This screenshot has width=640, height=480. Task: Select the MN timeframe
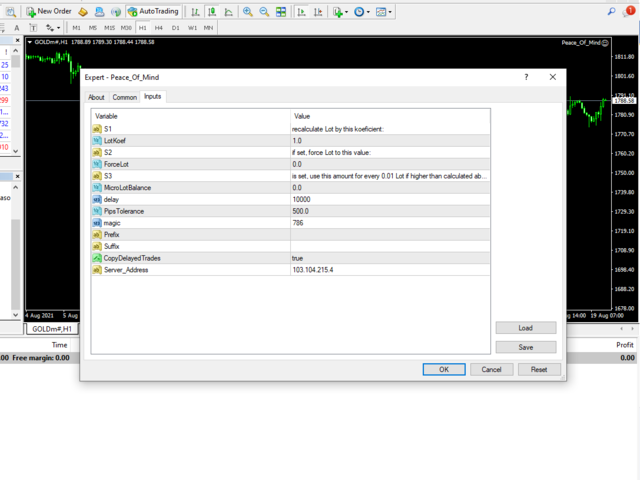[x=209, y=28]
